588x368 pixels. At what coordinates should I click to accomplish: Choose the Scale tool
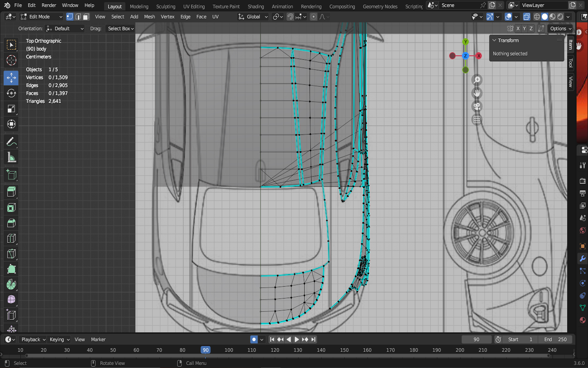click(x=11, y=109)
